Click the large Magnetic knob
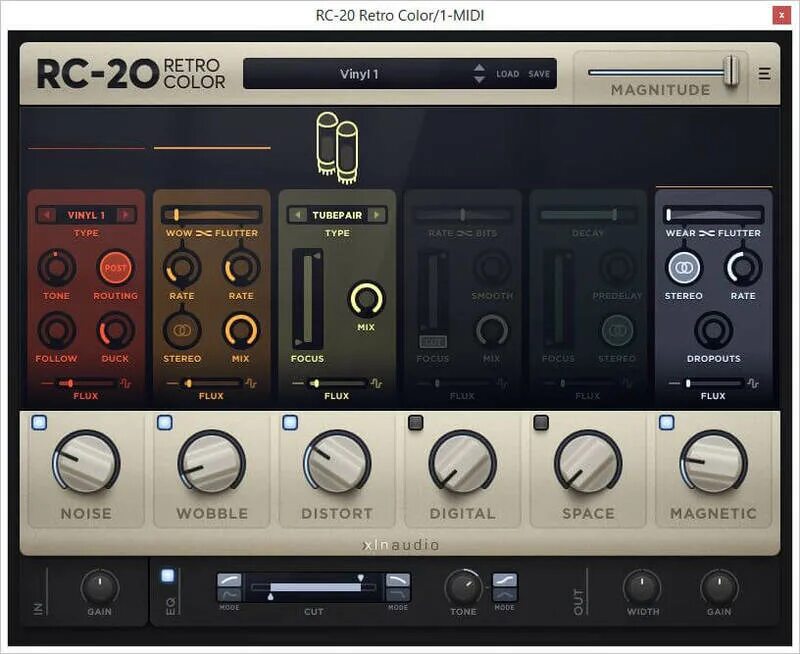The width and height of the screenshot is (800, 654). 713,463
